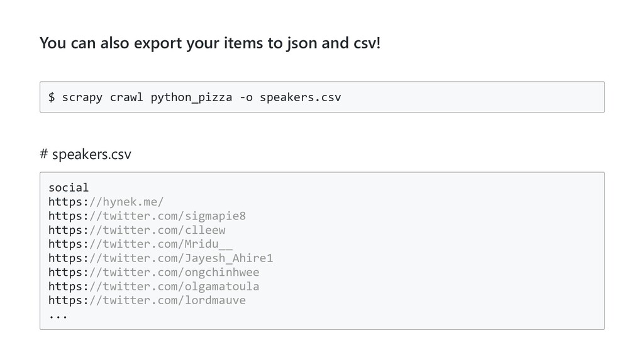Open the twitter.com/lordmauve link

click(147, 300)
